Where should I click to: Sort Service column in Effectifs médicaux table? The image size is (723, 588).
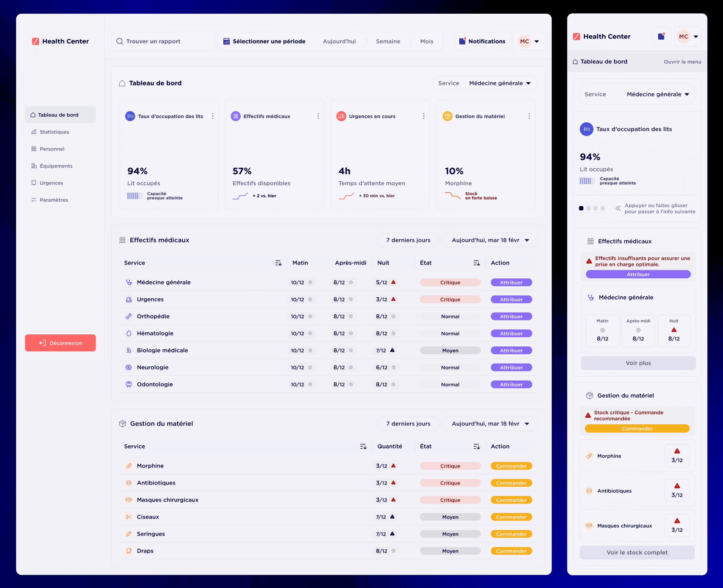[x=278, y=263]
